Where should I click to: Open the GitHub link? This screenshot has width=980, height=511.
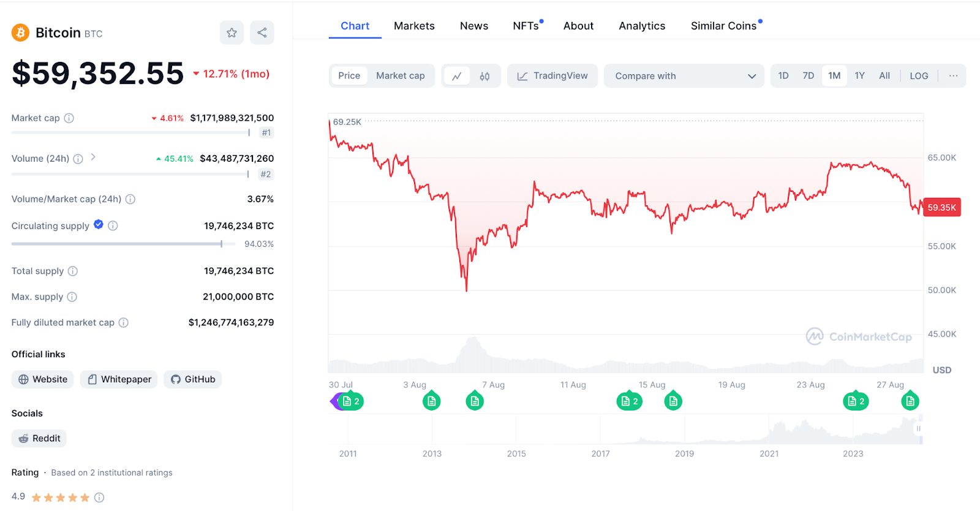point(192,379)
